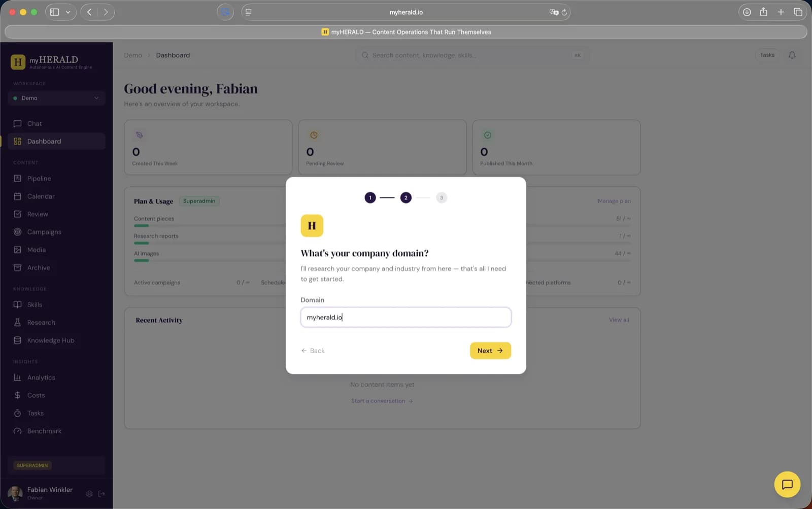
Task: Click the reader page icon in address bar
Action: [x=249, y=12]
